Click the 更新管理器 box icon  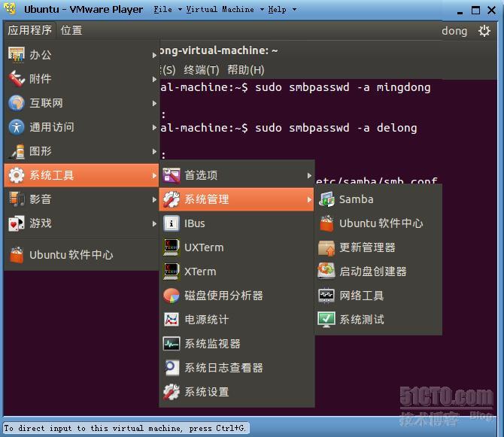coord(326,247)
